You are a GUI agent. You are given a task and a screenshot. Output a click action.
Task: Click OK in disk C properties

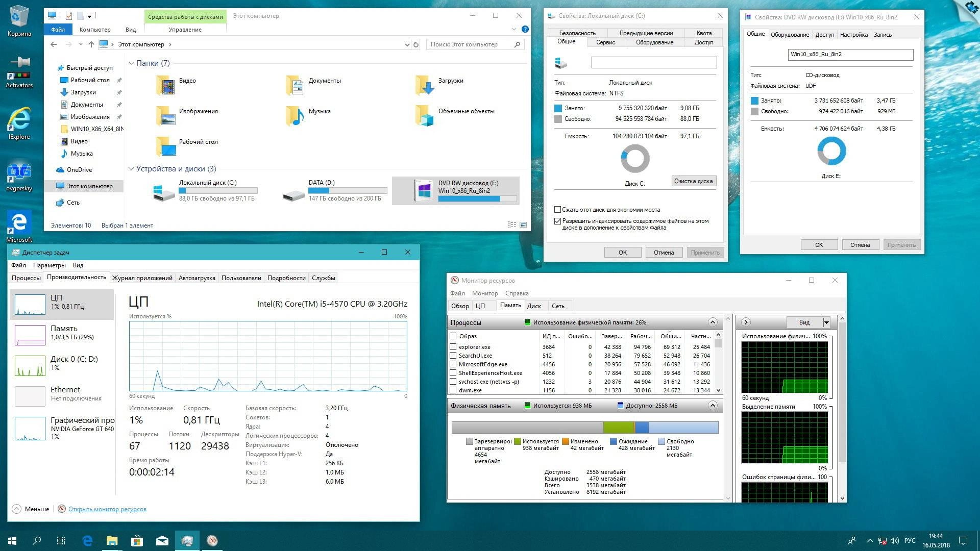623,253
